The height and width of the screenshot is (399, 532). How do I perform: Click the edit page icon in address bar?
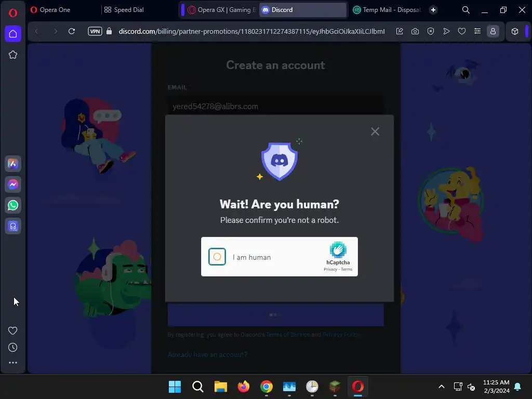point(400,31)
